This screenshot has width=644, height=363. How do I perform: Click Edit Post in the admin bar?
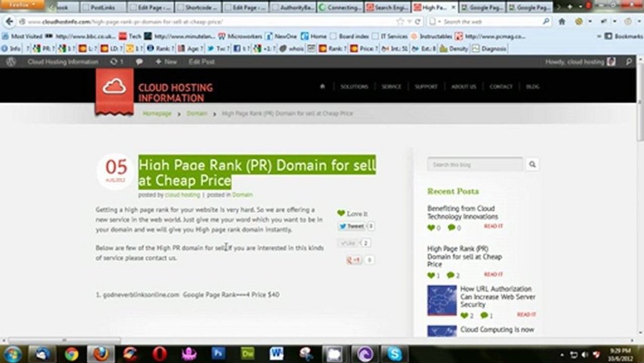tap(201, 62)
